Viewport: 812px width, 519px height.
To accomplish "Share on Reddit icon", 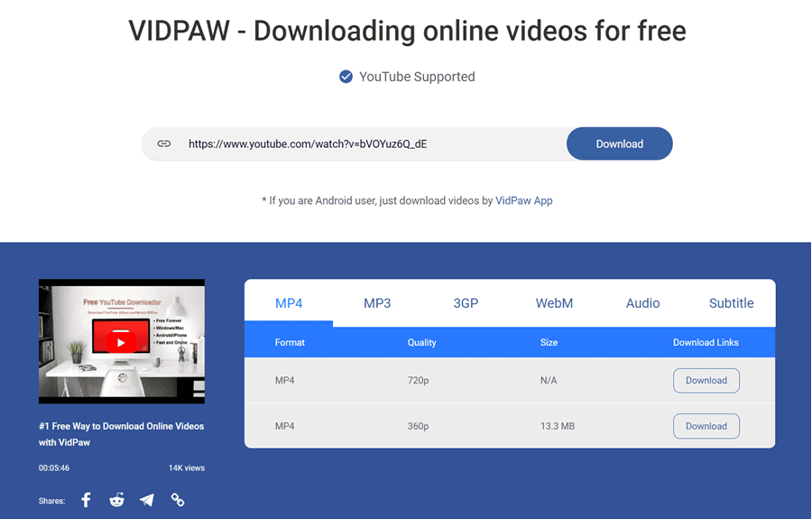I will click(x=116, y=500).
